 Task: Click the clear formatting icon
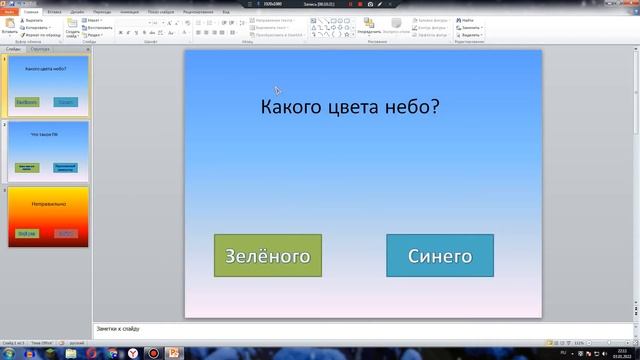pyautogui.click(x=187, y=23)
